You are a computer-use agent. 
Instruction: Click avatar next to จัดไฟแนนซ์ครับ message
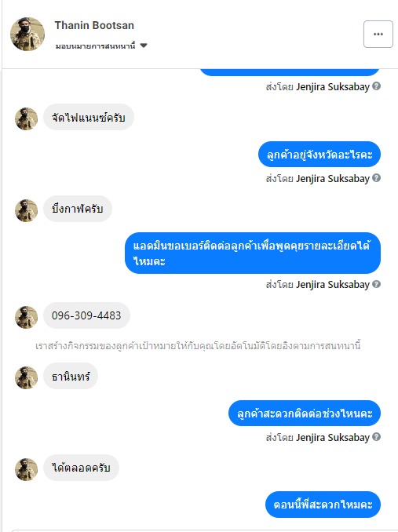[x=26, y=118]
